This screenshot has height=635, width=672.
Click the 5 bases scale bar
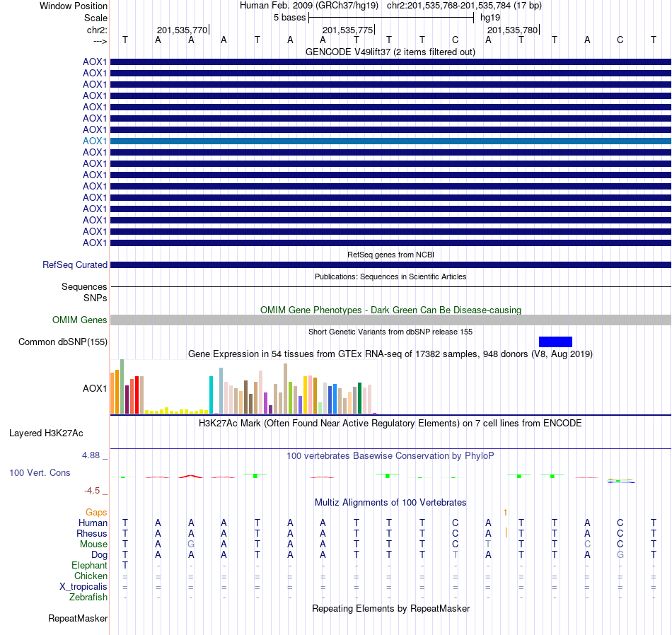391,18
